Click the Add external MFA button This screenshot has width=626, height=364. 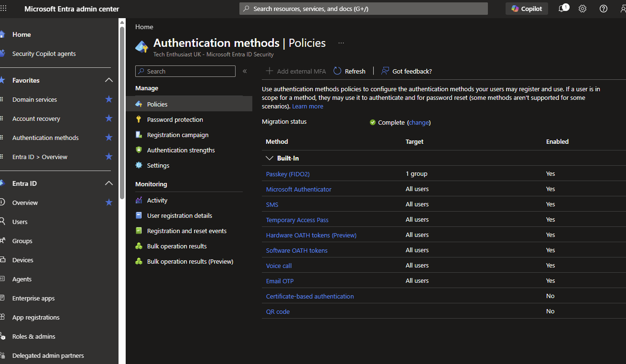pos(296,71)
